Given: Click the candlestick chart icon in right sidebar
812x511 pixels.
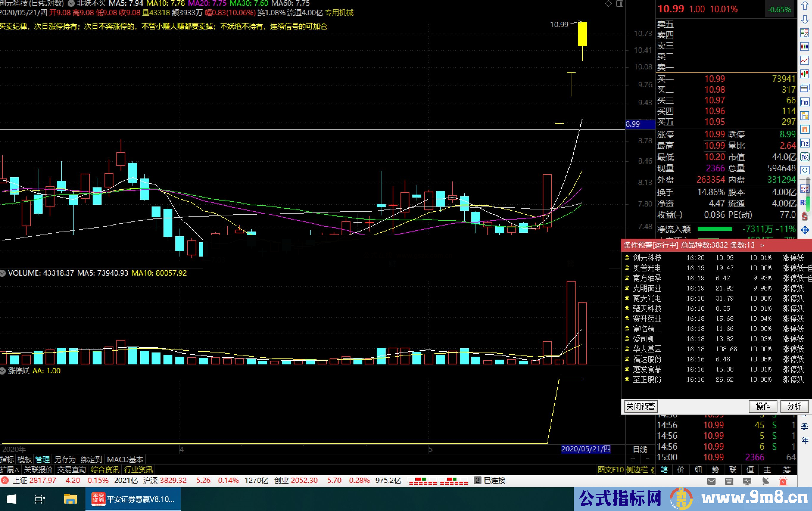Looking at the screenshot, I should tap(805, 74).
